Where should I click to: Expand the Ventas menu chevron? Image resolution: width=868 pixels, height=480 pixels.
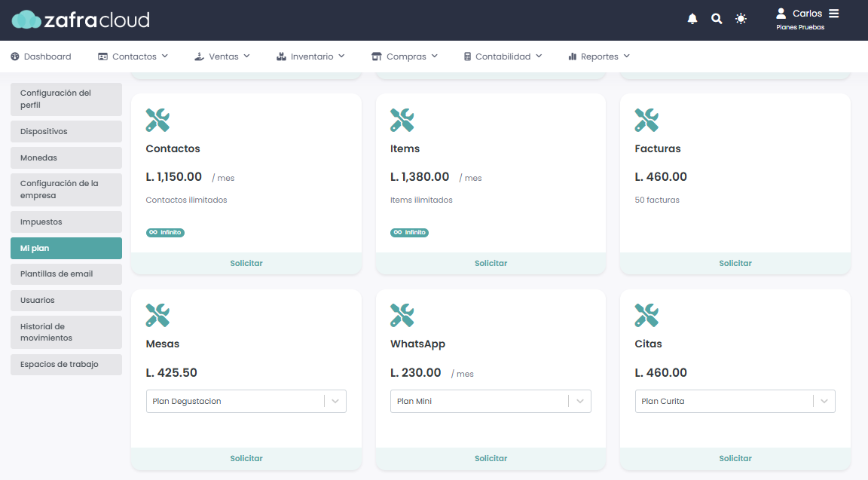pos(247,56)
